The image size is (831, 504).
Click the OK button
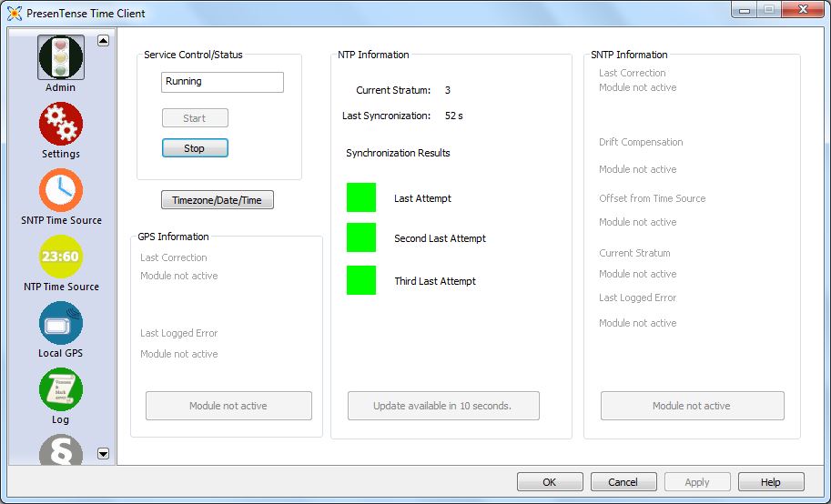[550, 482]
